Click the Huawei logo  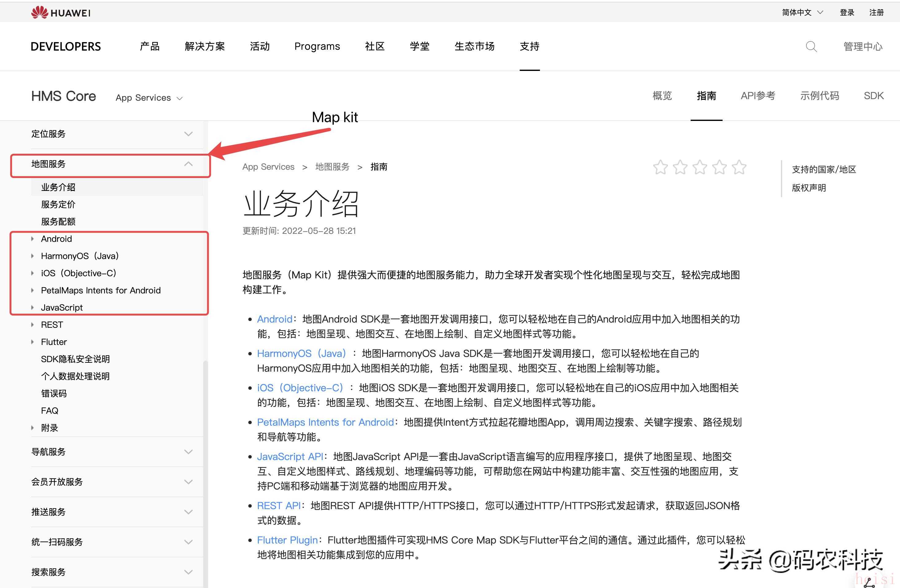(x=60, y=13)
